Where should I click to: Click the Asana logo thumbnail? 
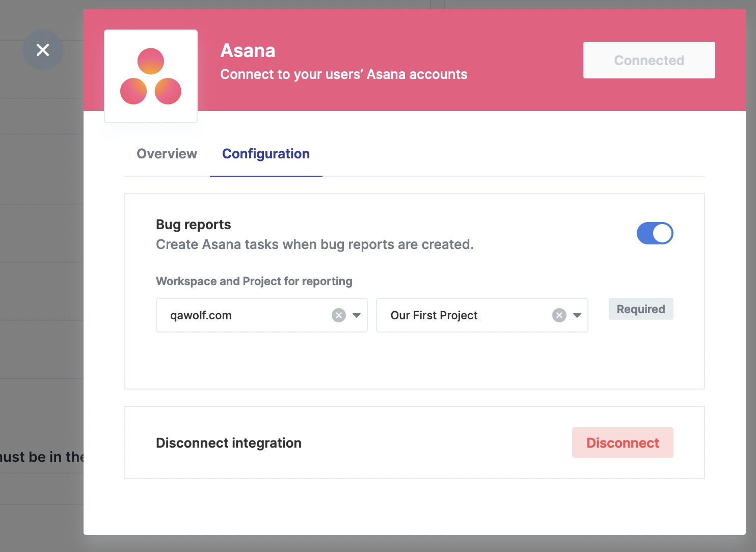[151, 76]
